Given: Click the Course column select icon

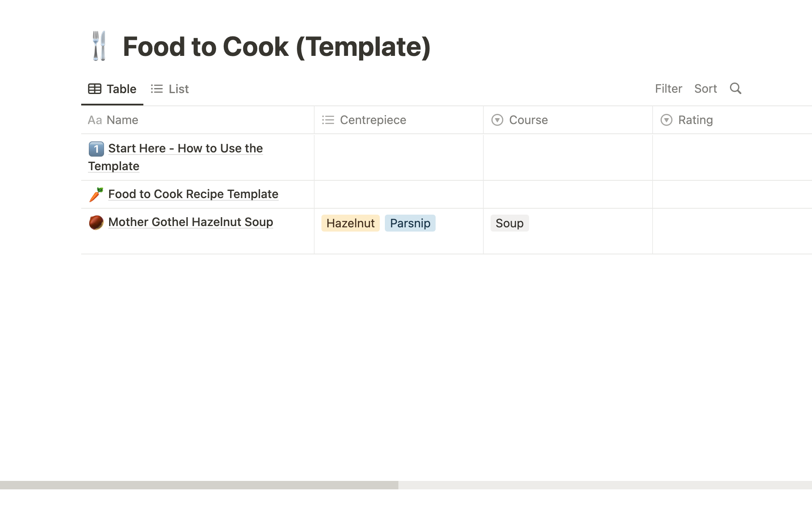Looking at the screenshot, I should 497,120.
